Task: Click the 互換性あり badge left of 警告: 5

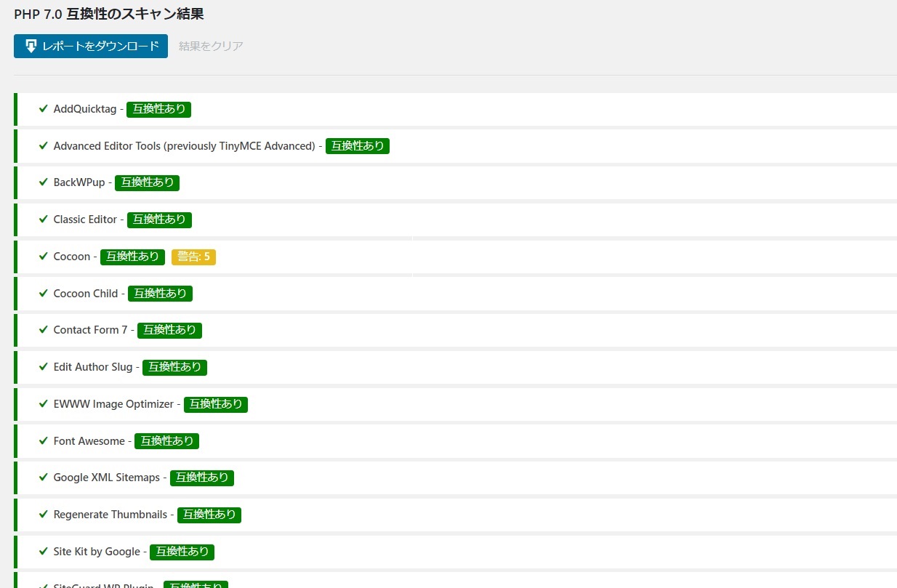Action: (x=132, y=257)
